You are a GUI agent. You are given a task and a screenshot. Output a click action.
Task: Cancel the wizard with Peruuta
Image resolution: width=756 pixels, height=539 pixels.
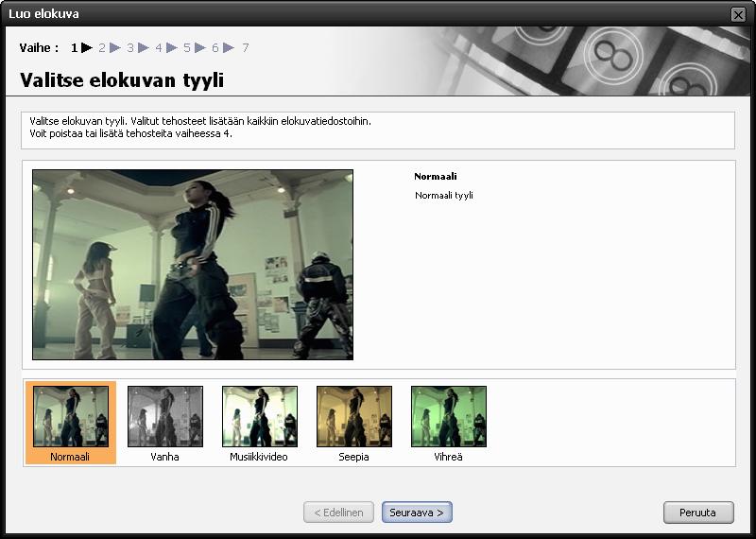(698, 513)
